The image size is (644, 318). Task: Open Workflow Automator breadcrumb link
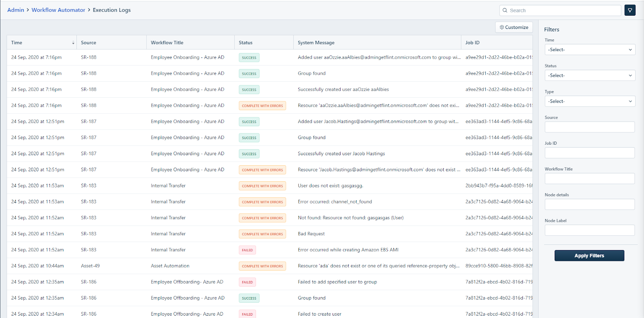tap(58, 10)
